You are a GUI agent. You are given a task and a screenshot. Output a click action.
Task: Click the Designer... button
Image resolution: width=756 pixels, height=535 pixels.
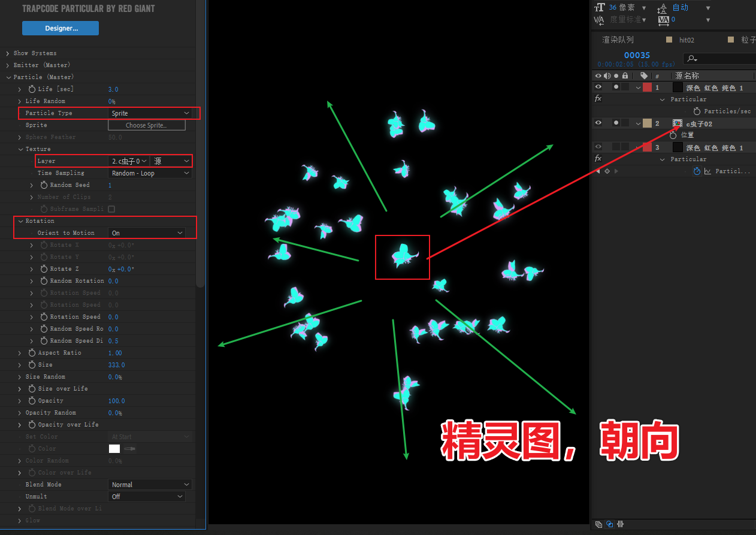pyautogui.click(x=61, y=28)
